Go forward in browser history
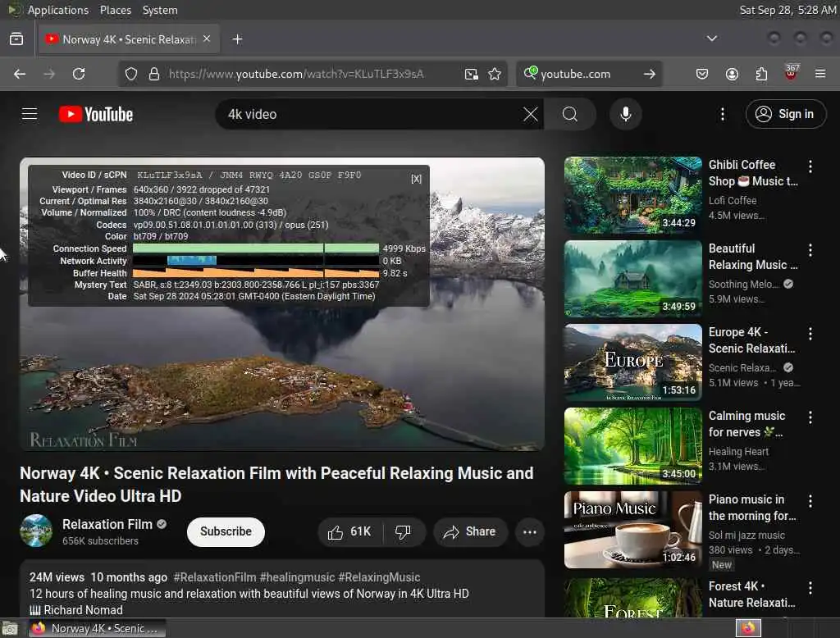This screenshot has width=840, height=638. [49, 74]
